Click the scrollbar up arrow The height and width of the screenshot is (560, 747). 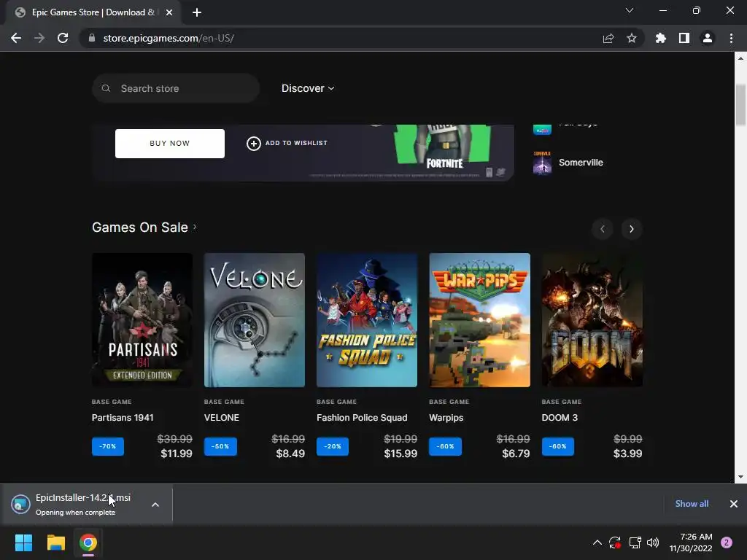click(740, 58)
